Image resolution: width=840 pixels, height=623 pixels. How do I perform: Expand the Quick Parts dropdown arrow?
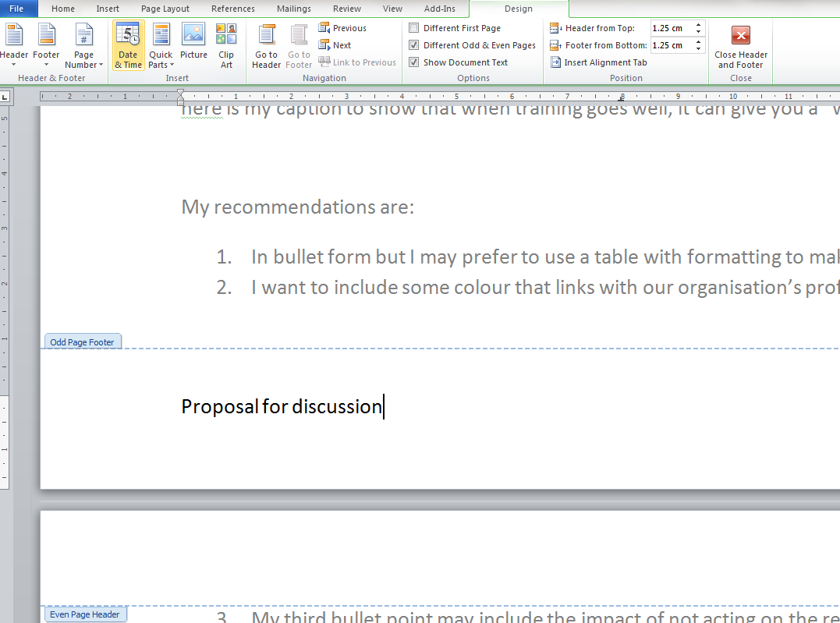pos(172,65)
